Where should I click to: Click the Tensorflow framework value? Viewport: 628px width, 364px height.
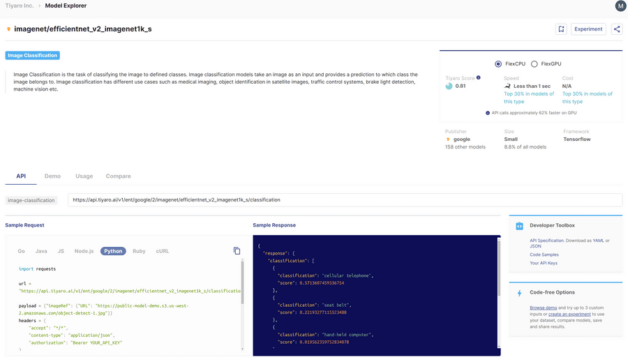(577, 139)
